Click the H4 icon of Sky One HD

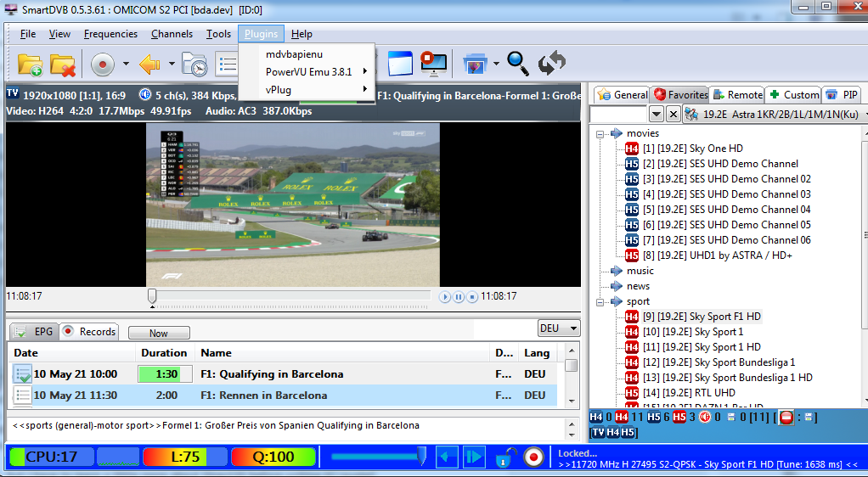click(632, 149)
